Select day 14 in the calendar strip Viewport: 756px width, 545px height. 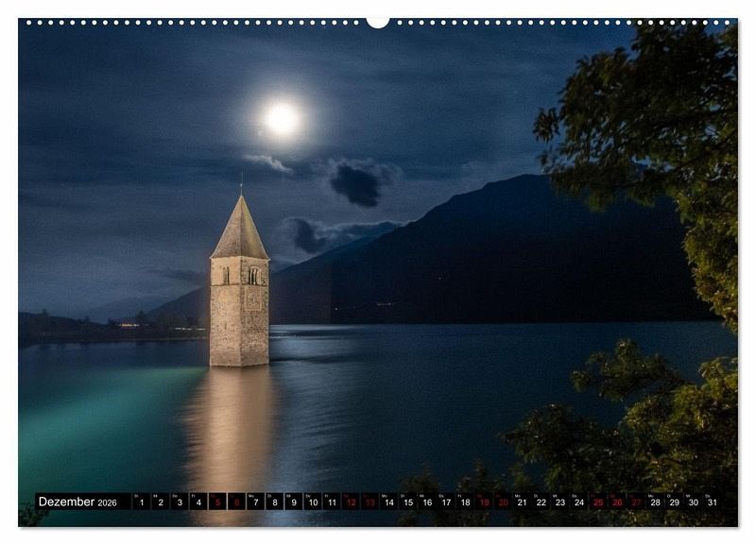[389, 502]
